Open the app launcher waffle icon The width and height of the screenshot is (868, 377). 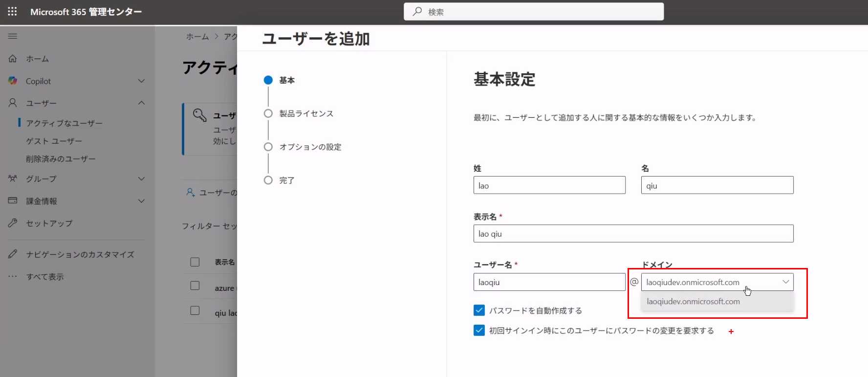click(12, 12)
